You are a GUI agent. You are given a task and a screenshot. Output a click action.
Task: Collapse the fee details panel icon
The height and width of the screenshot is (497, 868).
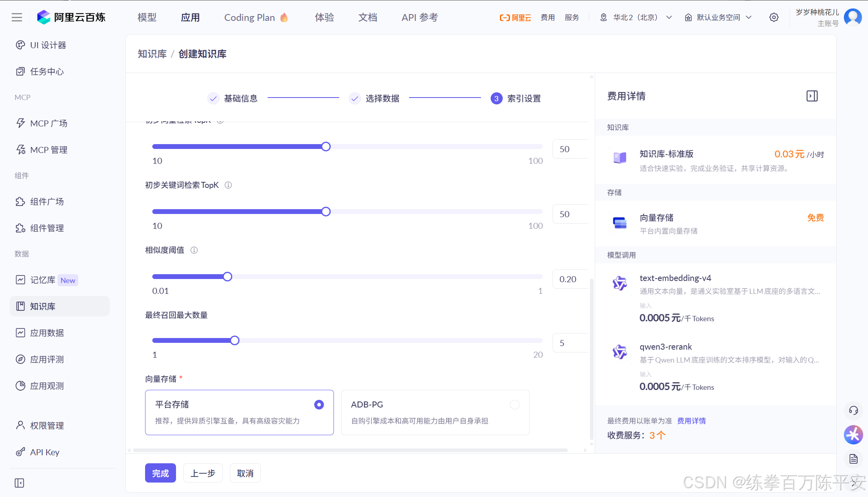click(812, 96)
